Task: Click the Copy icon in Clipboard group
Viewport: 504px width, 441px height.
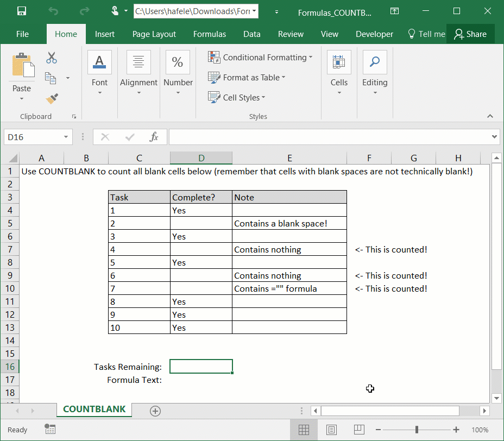Action: [51, 78]
